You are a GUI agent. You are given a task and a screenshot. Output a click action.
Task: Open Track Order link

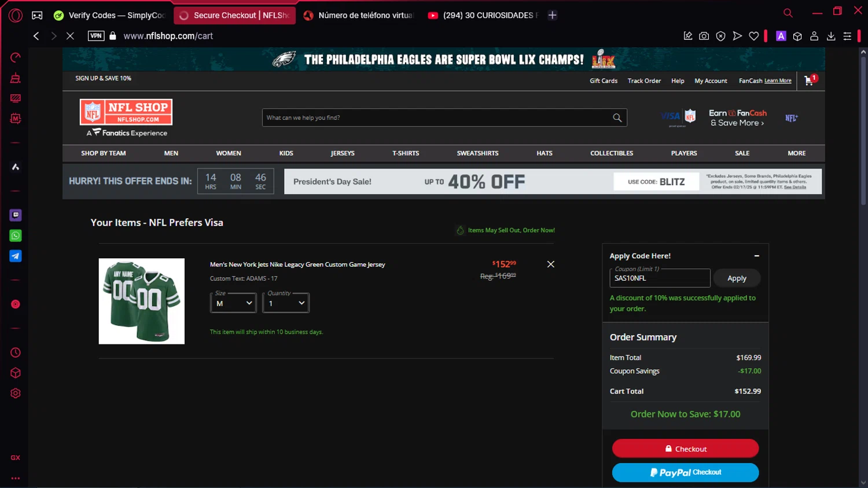(x=644, y=81)
